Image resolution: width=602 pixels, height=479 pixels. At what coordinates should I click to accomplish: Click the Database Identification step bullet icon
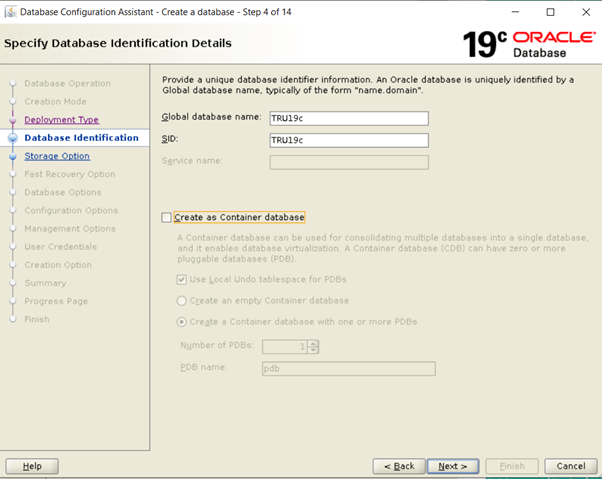pyautogui.click(x=13, y=138)
